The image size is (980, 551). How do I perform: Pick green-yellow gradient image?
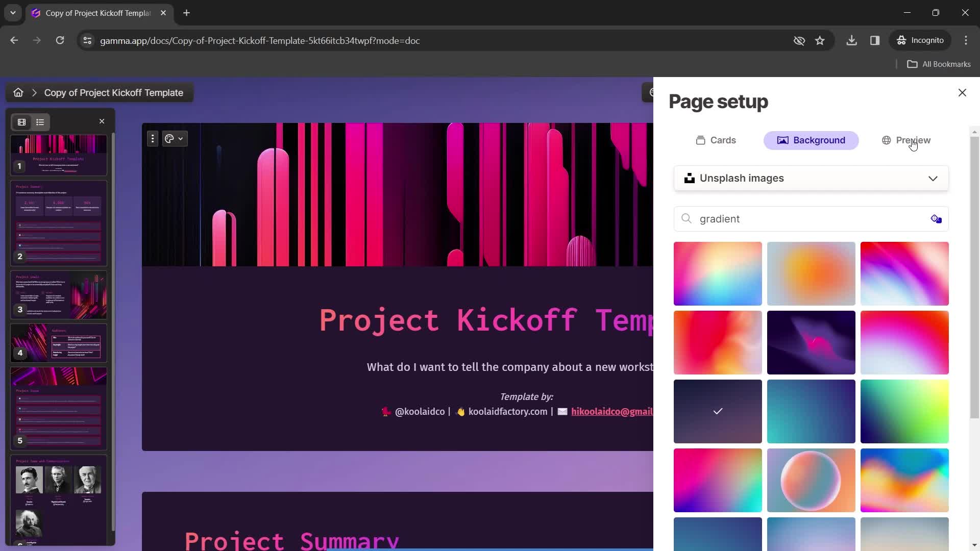point(904,411)
